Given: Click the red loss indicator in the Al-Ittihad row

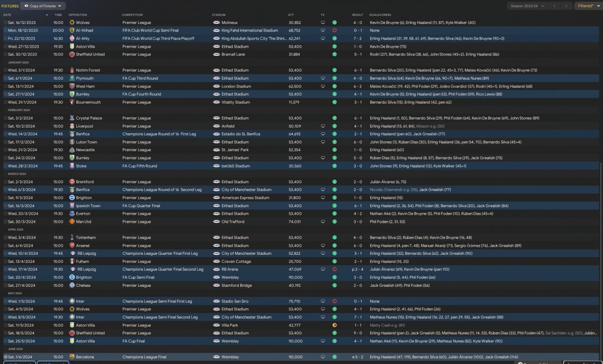Looking at the screenshot, I should (x=334, y=30).
